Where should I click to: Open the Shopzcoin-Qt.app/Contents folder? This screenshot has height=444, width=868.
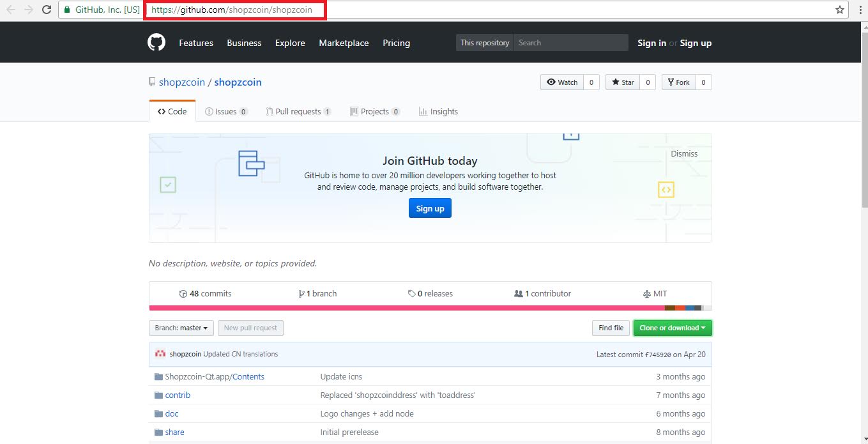click(x=215, y=376)
